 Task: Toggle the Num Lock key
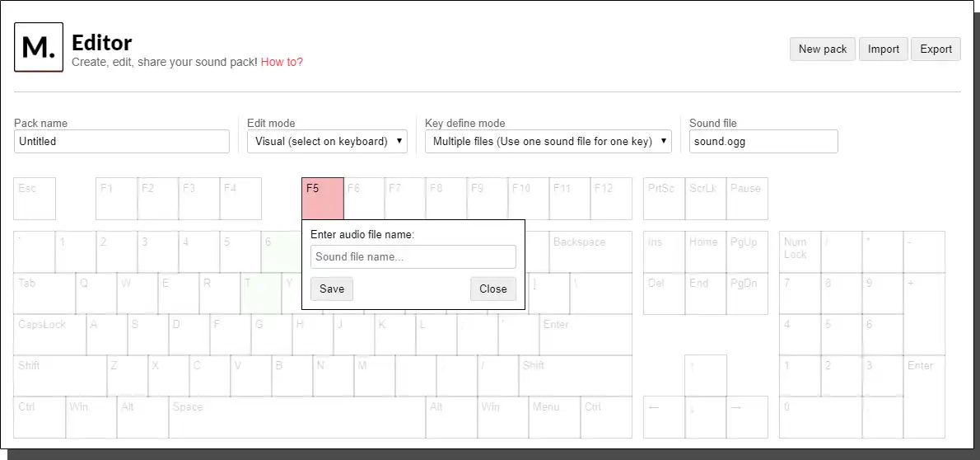pos(799,251)
